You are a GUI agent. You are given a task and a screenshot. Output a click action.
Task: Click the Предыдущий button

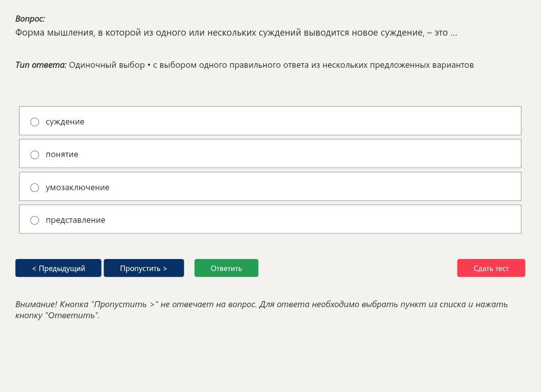click(x=58, y=268)
